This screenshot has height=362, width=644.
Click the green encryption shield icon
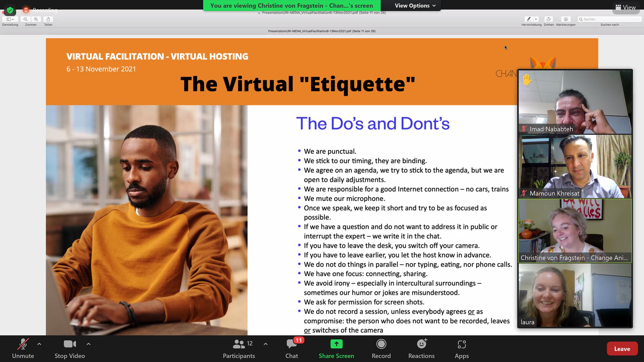(x=10, y=10)
